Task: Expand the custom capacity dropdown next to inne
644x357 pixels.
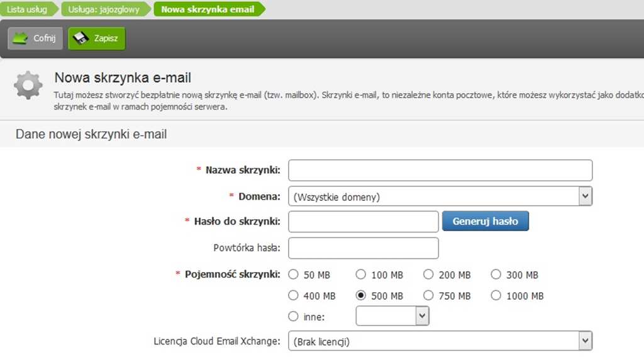Action: pos(422,316)
